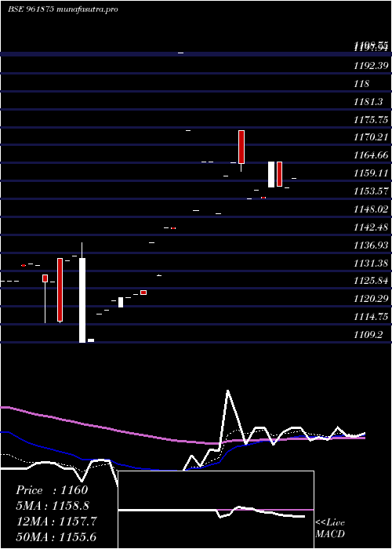Click the 1164.66 price axis label

[x=371, y=155]
